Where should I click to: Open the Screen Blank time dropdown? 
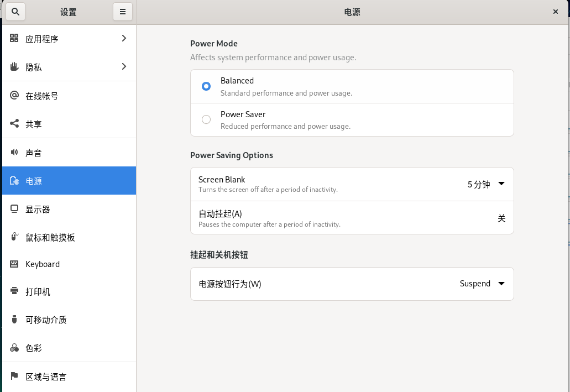coord(486,184)
